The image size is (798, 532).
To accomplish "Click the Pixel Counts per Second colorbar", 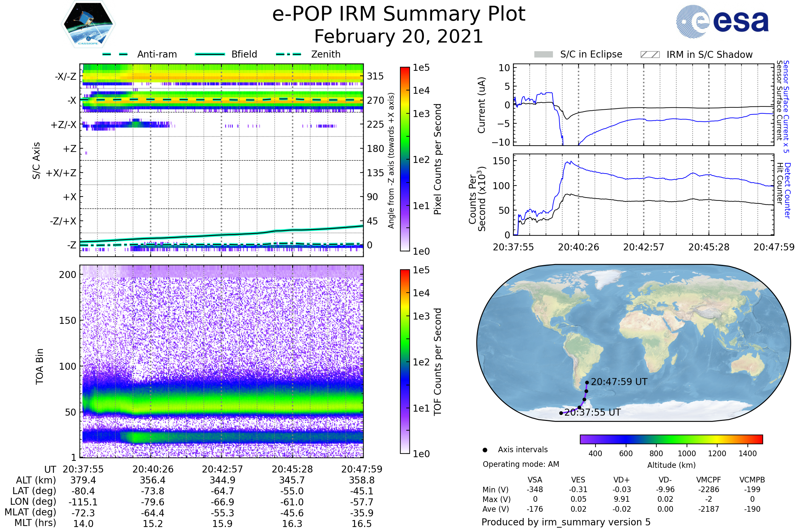I will (405, 159).
